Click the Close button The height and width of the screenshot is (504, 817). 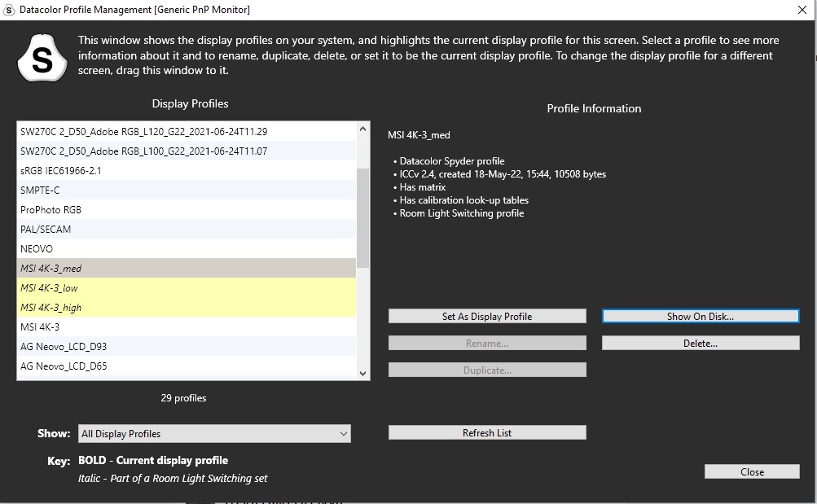tap(752, 471)
